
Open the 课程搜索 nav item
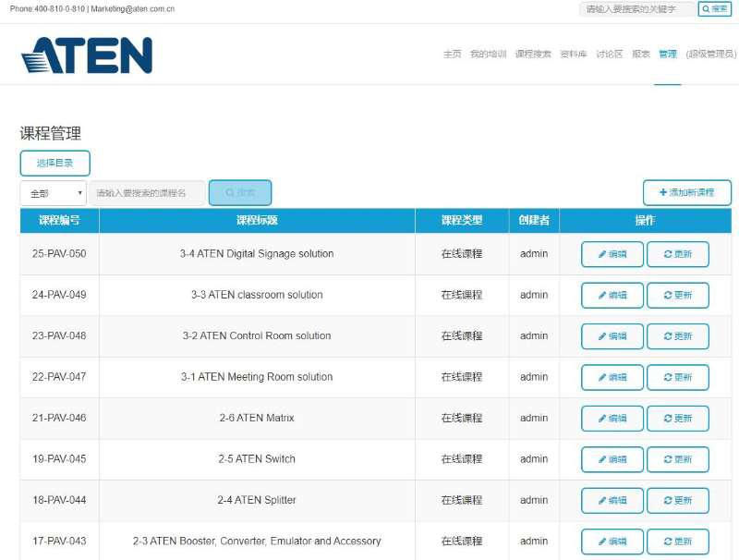[533, 54]
